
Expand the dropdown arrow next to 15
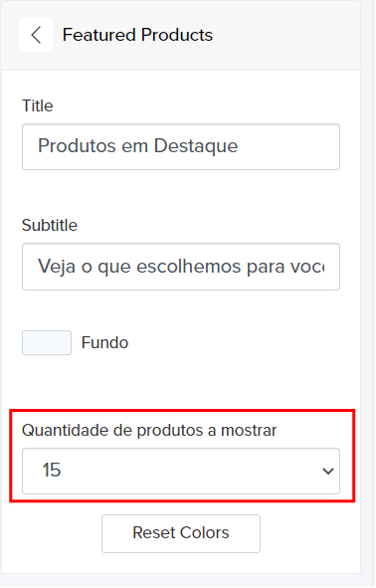click(328, 471)
